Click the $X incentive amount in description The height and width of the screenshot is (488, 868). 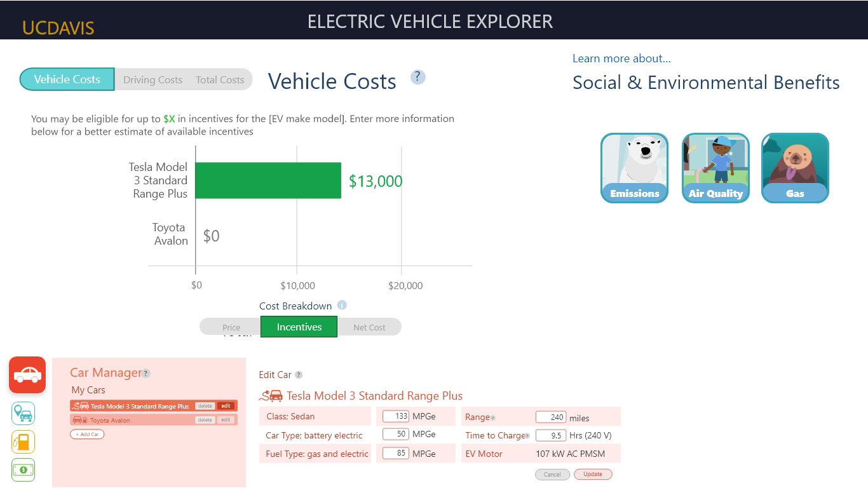click(169, 119)
